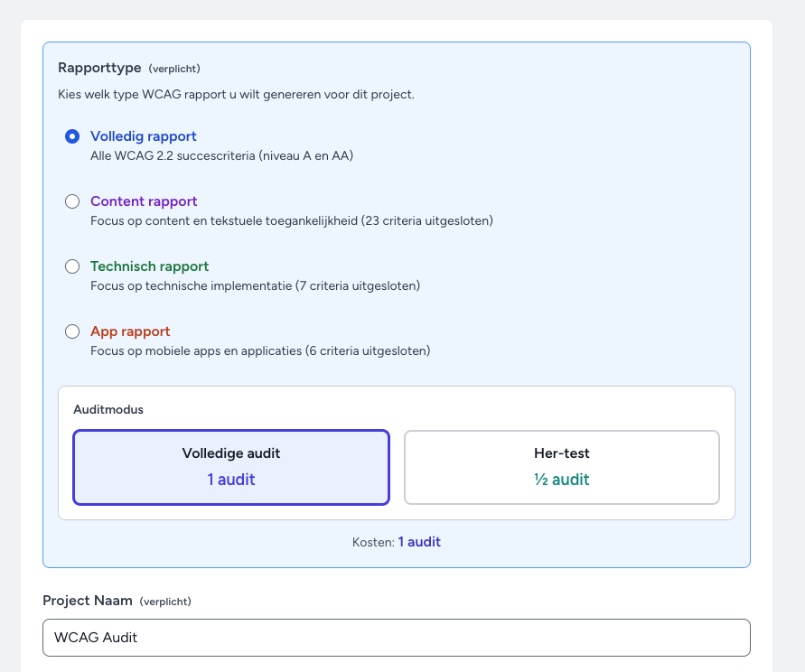Click the green 'Technisch rapport' label text
Image resolution: width=805 pixels, height=672 pixels.
point(149,266)
